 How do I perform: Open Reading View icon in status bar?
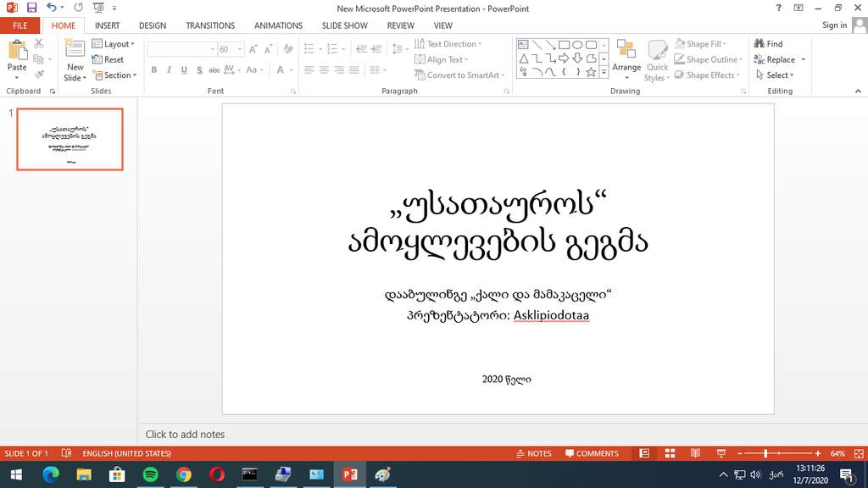click(695, 453)
